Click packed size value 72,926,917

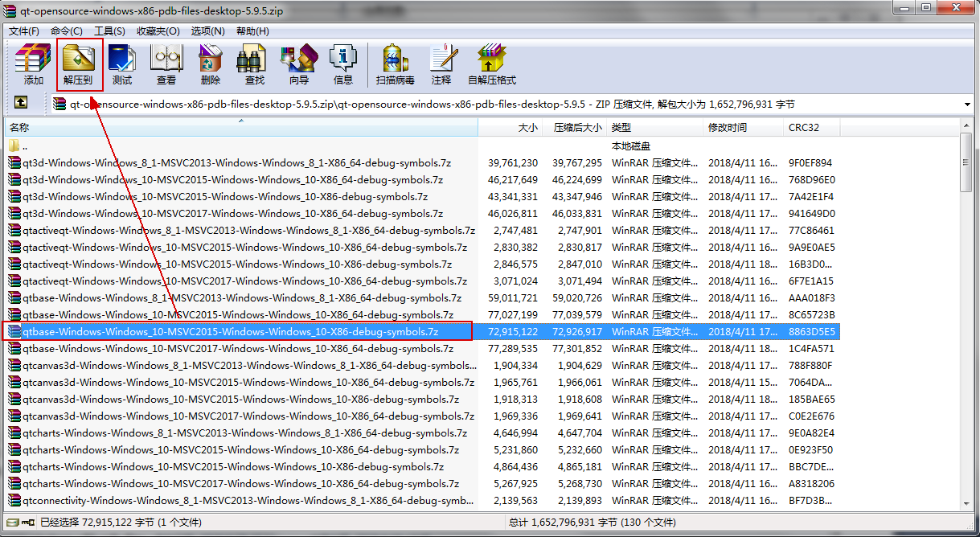point(577,332)
